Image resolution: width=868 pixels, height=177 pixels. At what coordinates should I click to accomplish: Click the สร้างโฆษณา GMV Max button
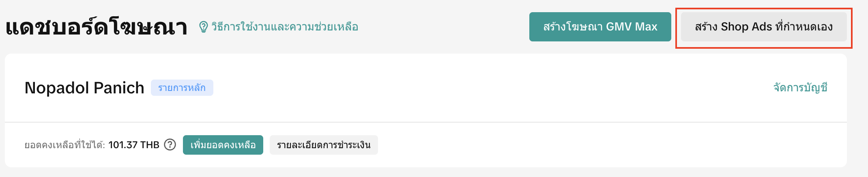[600, 27]
